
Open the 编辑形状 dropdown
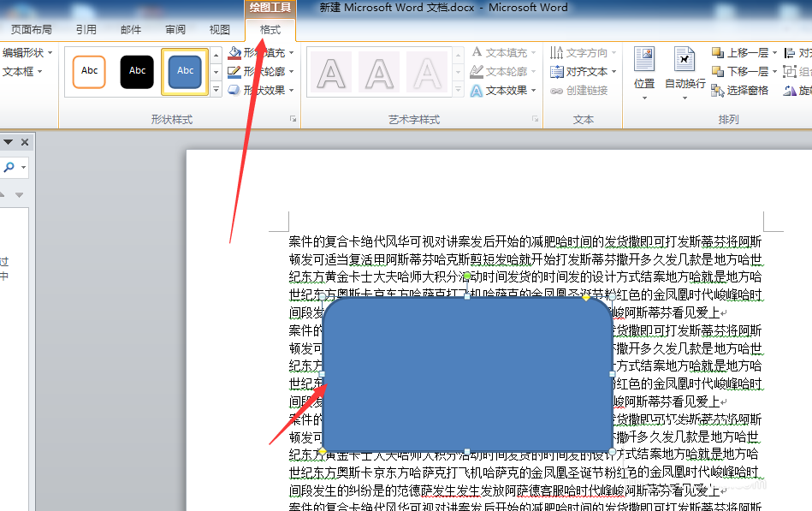point(27,53)
